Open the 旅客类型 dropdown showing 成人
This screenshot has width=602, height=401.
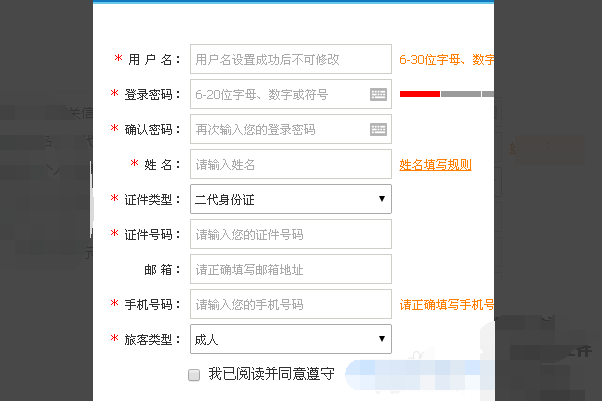tap(290, 340)
